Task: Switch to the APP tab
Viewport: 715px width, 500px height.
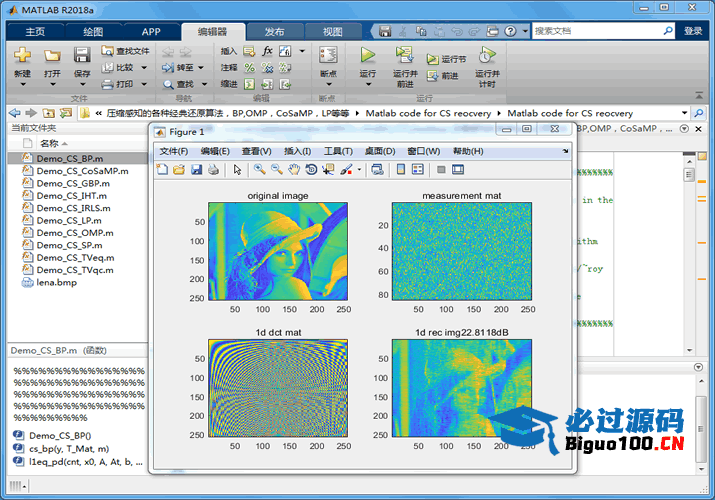Action: pyautogui.click(x=151, y=31)
